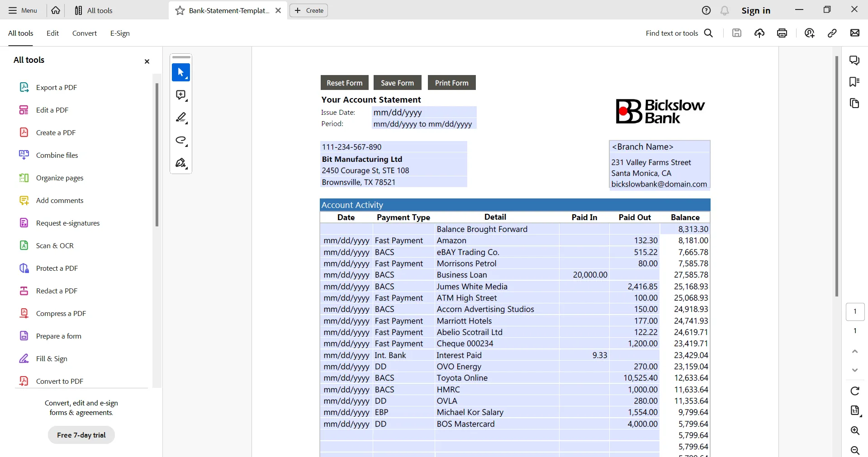Image resolution: width=868 pixels, height=457 pixels.
Task: Save the PDF to Adobe cloud storage
Action: click(759, 33)
